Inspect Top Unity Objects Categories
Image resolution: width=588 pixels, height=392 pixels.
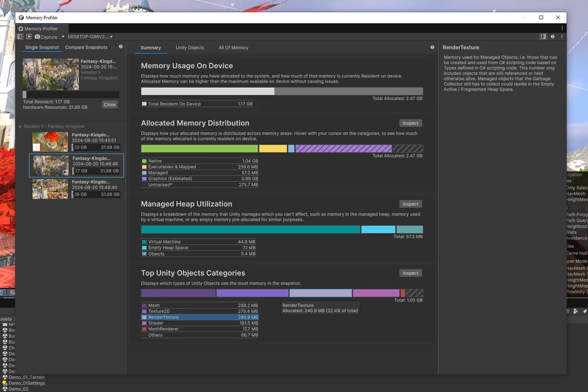(x=411, y=273)
